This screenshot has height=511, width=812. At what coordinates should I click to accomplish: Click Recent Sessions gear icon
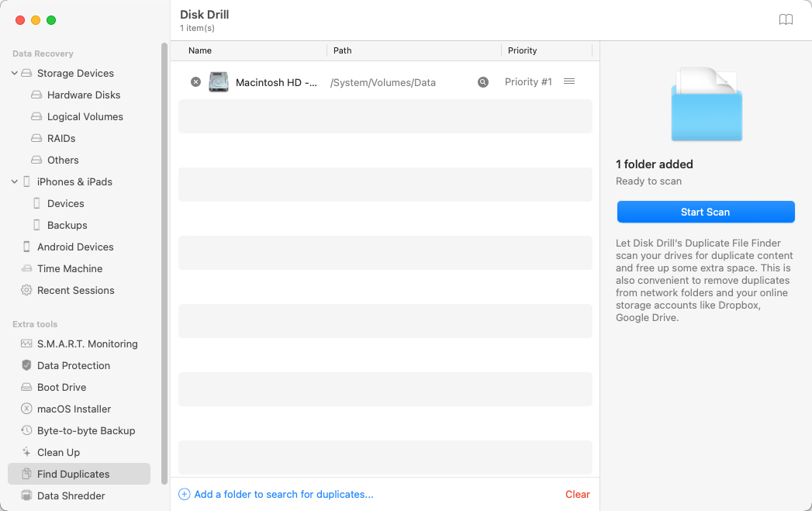[x=26, y=290]
